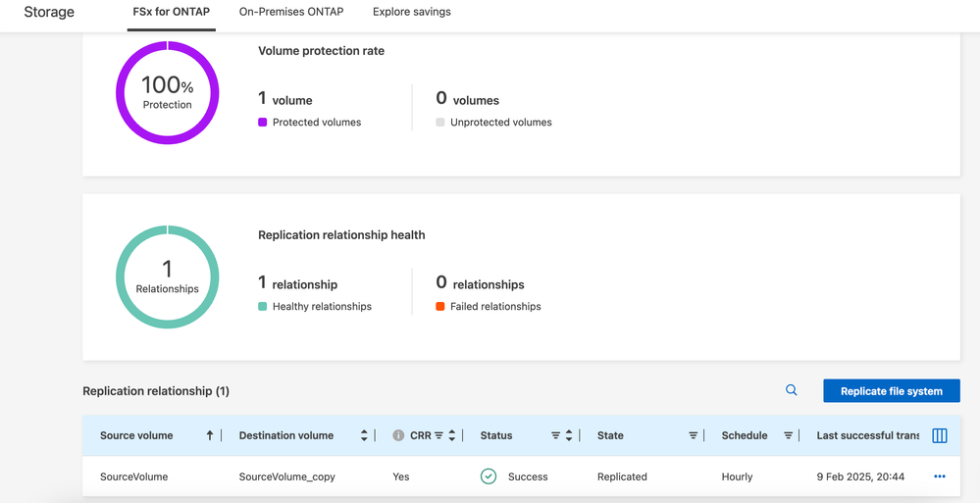Screen dimensions: 980x503
Task: Switch to On-Premises ONTAP tab
Action: coord(290,12)
